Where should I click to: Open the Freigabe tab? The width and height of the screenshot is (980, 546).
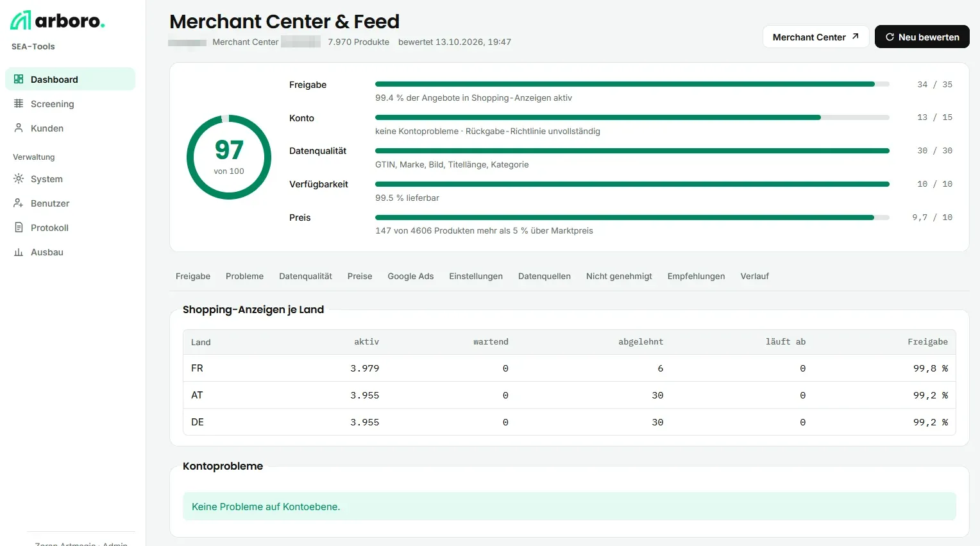193,277
